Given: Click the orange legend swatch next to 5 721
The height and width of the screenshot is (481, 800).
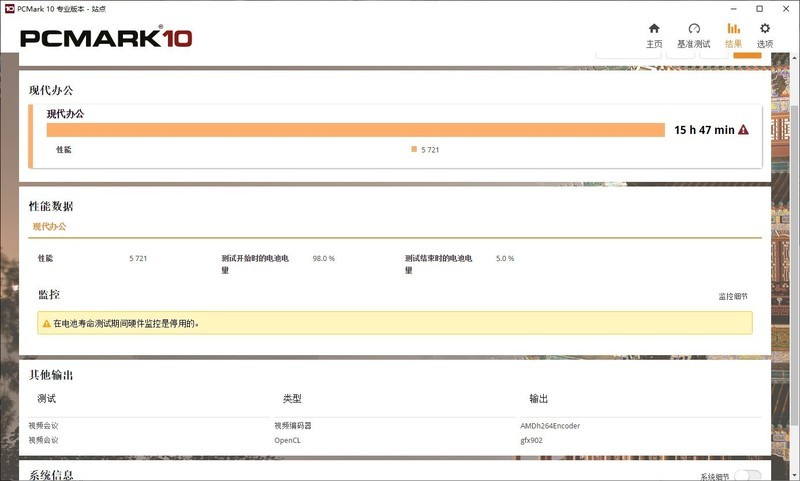Looking at the screenshot, I should 414,149.
